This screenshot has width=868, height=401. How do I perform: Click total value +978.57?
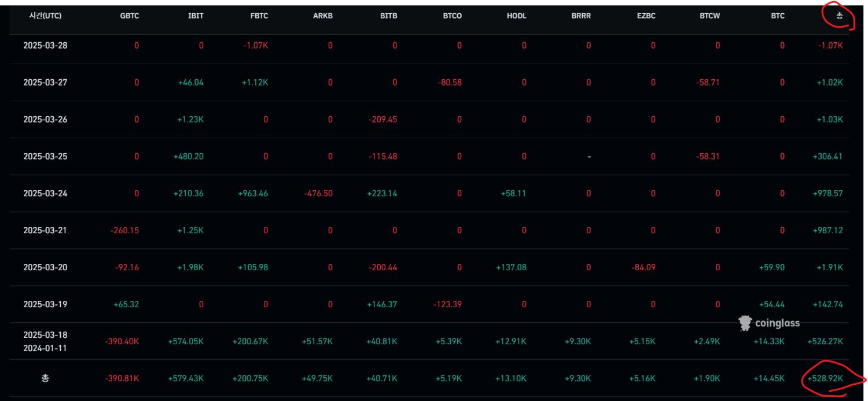click(828, 194)
